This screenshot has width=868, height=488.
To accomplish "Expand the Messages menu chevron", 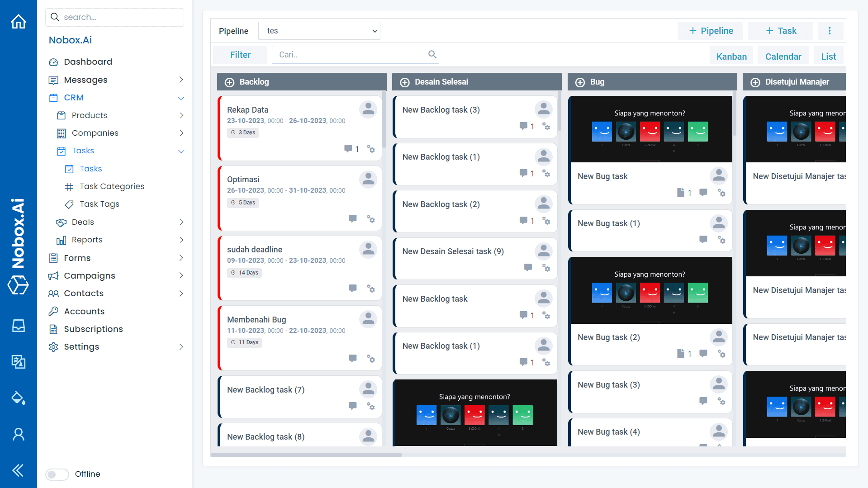I will 181,80.
